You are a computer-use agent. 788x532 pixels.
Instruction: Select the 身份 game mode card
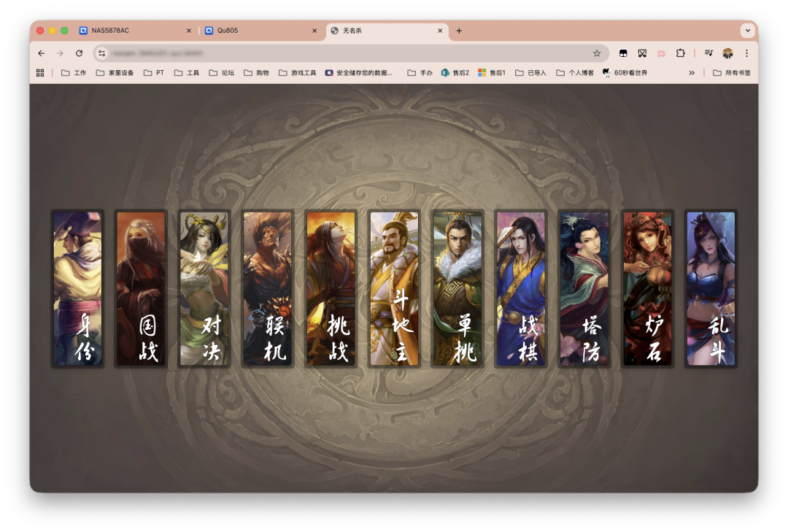click(77, 288)
